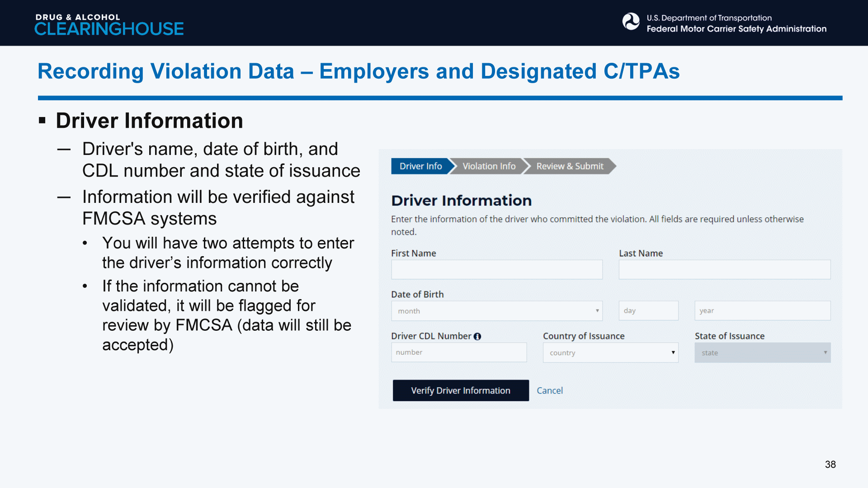Click the Cancel link
The width and height of the screenshot is (868, 488).
tap(550, 390)
